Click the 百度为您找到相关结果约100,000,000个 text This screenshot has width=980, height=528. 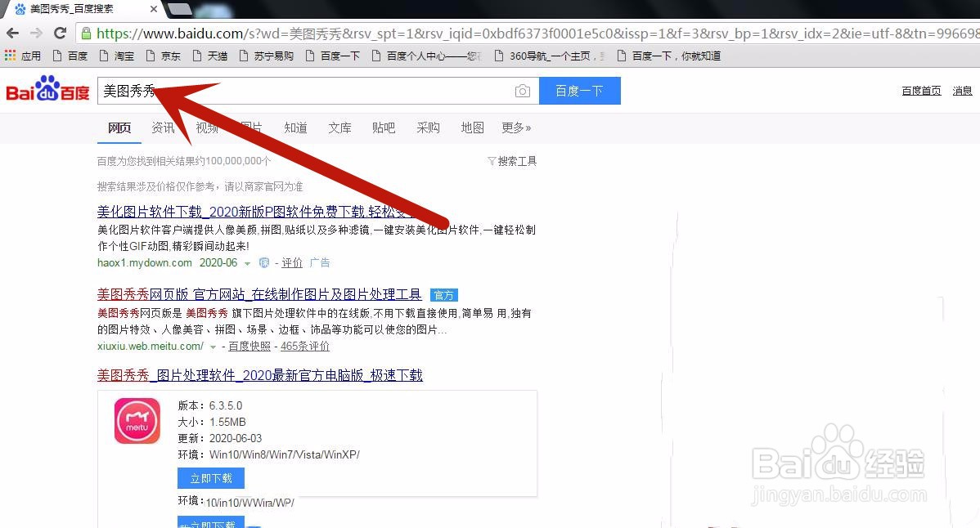click(184, 161)
